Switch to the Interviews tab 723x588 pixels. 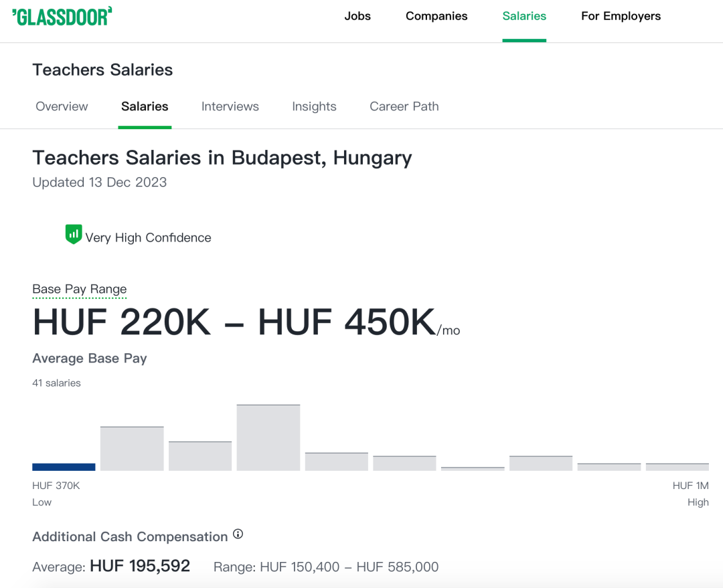230,106
